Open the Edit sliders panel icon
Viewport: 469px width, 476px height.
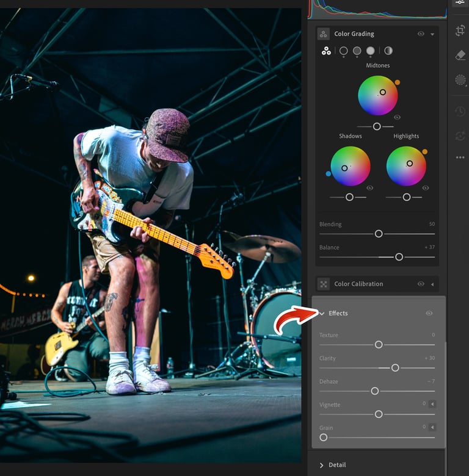tap(460, 2)
